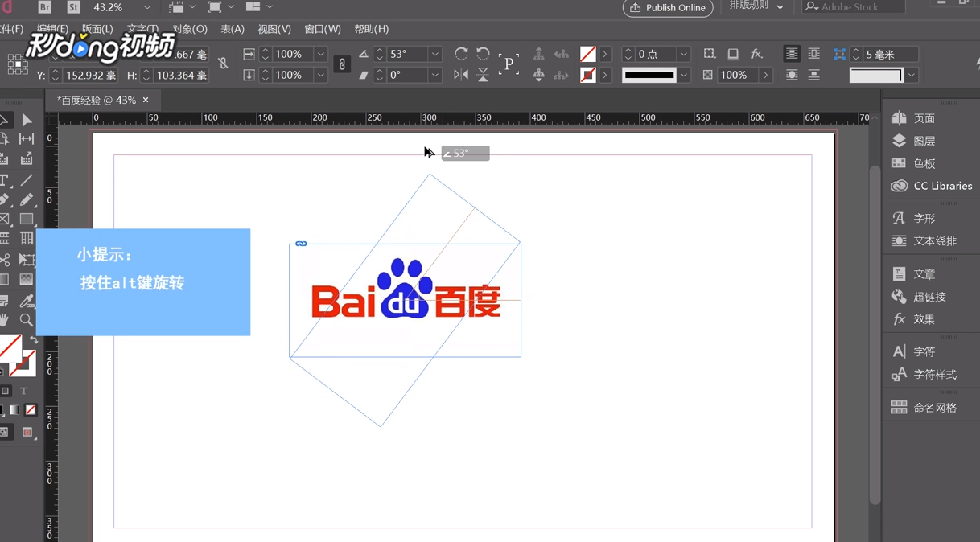Click the Publish Online button
The image size is (980, 542).
pyautogui.click(x=668, y=7)
